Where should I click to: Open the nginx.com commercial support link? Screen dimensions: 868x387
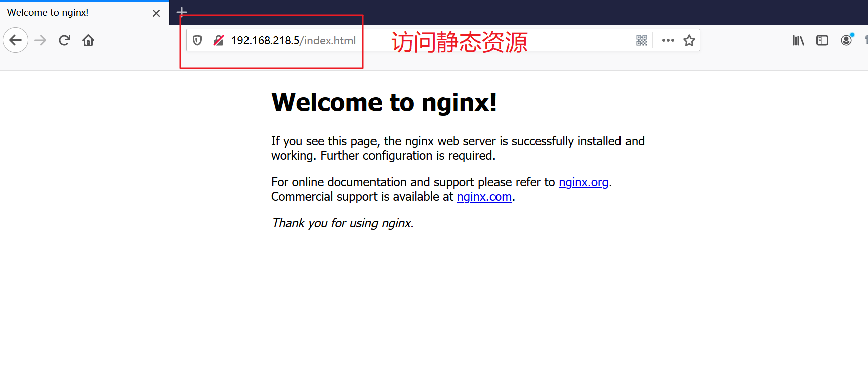point(484,196)
